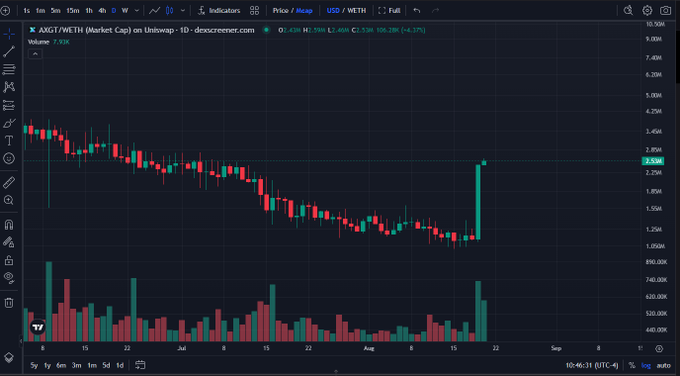Image resolution: width=680 pixels, height=376 pixels.
Task: Click the TradingView logo on chart
Action: pyautogui.click(x=38, y=327)
